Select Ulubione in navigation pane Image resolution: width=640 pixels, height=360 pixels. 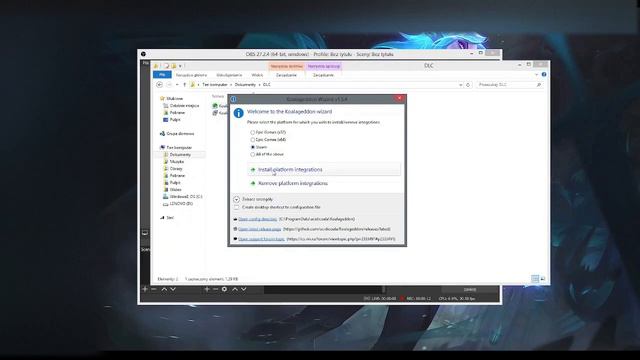[x=171, y=98]
